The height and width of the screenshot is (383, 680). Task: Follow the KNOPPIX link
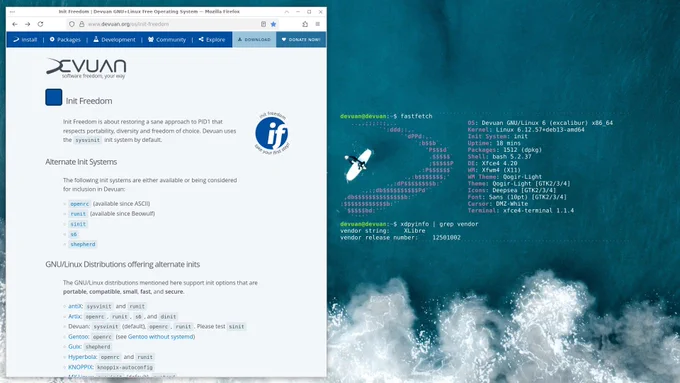pyautogui.click(x=80, y=367)
